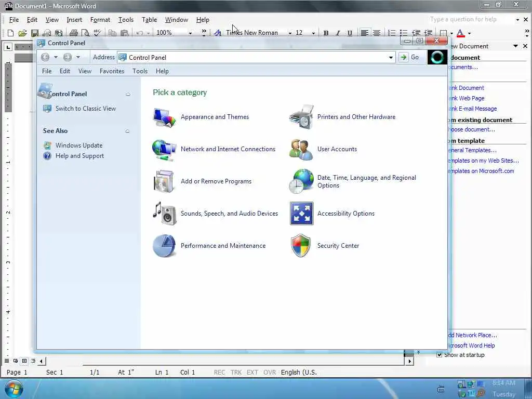
Task: Click the Type a question for help field
Action: click(471, 19)
